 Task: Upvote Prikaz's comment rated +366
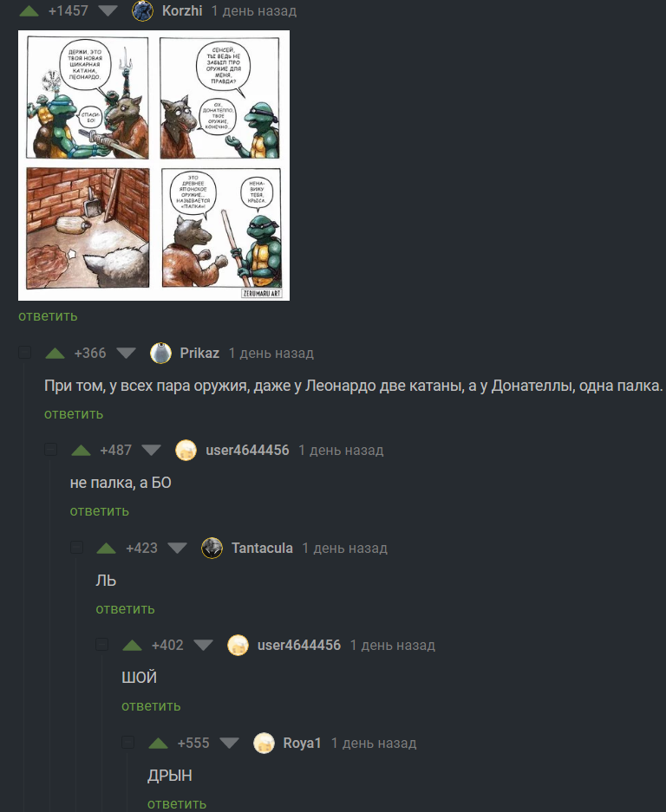(55, 354)
